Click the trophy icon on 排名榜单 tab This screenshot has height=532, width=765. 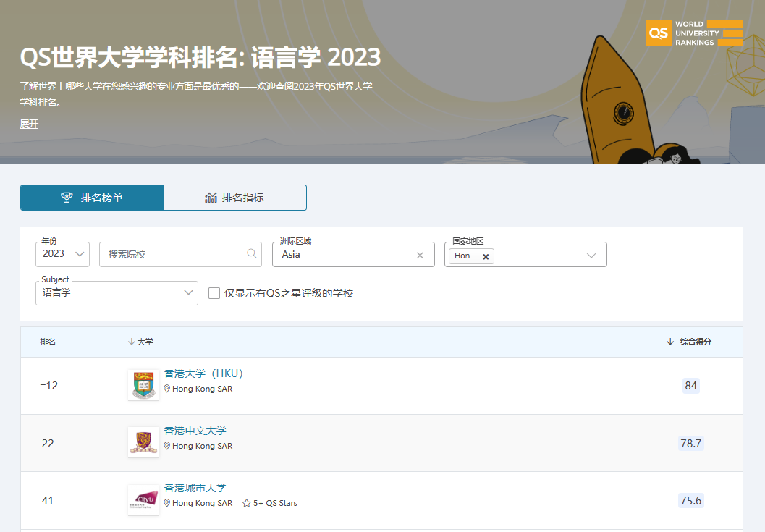[x=67, y=197]
